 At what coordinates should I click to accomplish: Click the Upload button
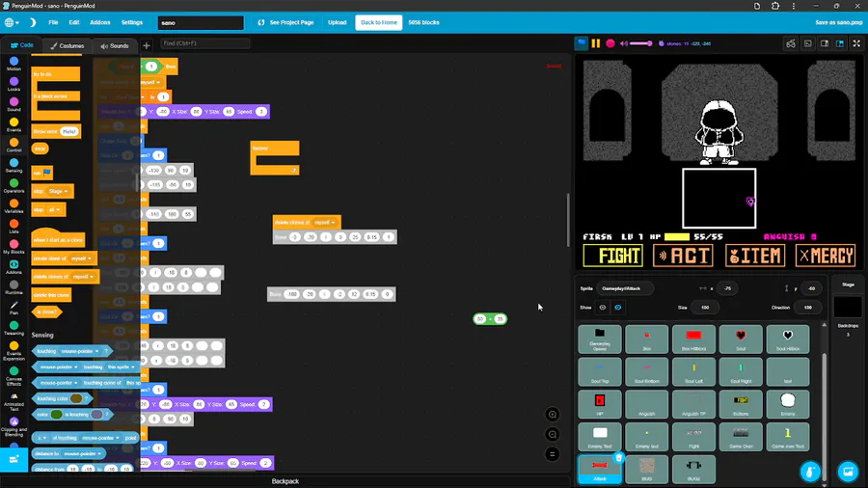[338, 23]
